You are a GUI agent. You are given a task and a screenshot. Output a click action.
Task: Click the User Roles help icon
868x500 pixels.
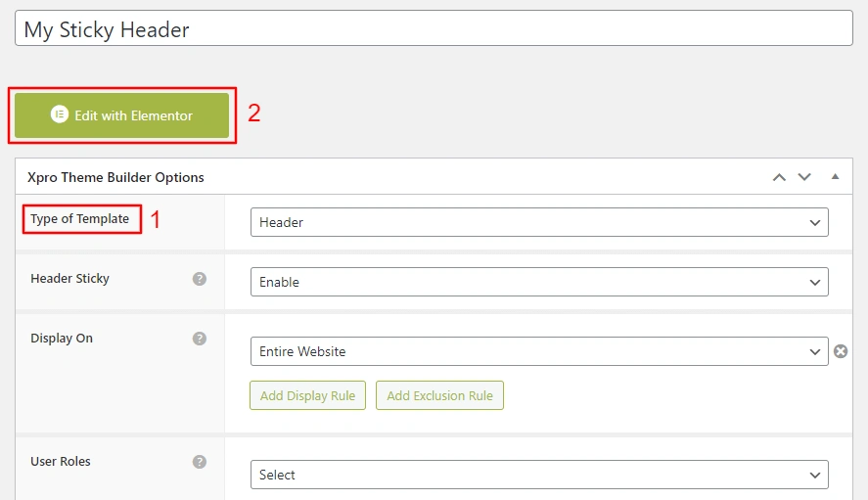pos(200,462)
